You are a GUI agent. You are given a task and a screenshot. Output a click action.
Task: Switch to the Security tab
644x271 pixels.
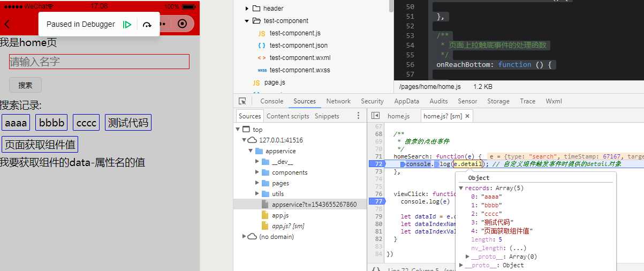point(372,101)
